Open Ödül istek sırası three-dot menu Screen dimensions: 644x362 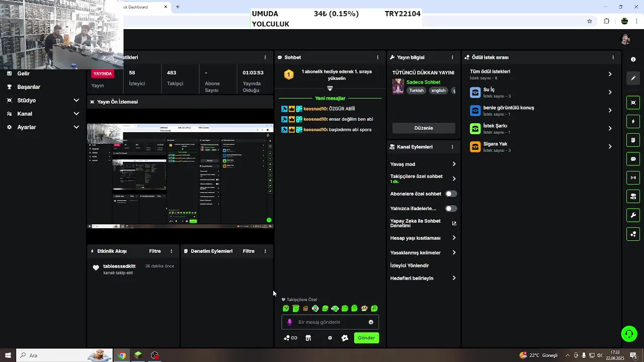613,57
